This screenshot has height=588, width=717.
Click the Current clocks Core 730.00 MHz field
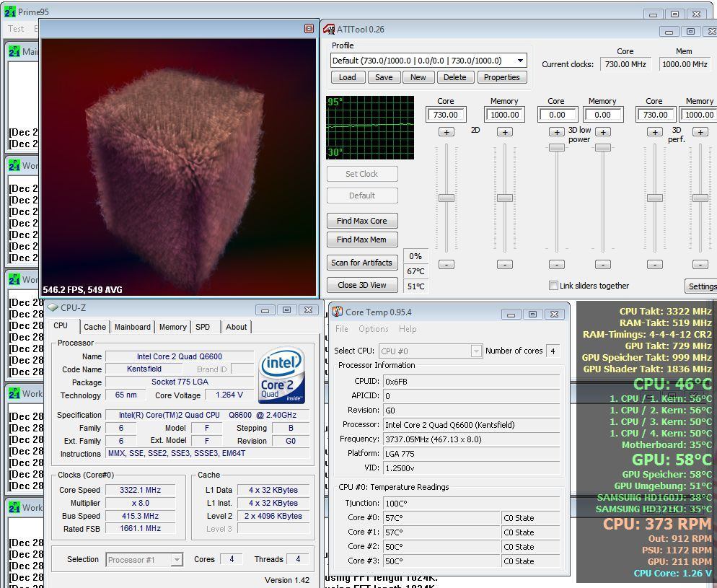[625, 64]
